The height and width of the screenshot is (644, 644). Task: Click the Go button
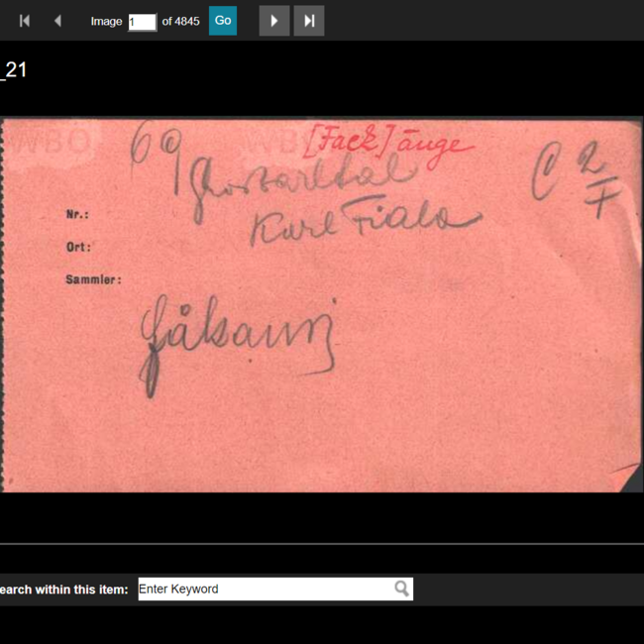click(x=223, y=21)
